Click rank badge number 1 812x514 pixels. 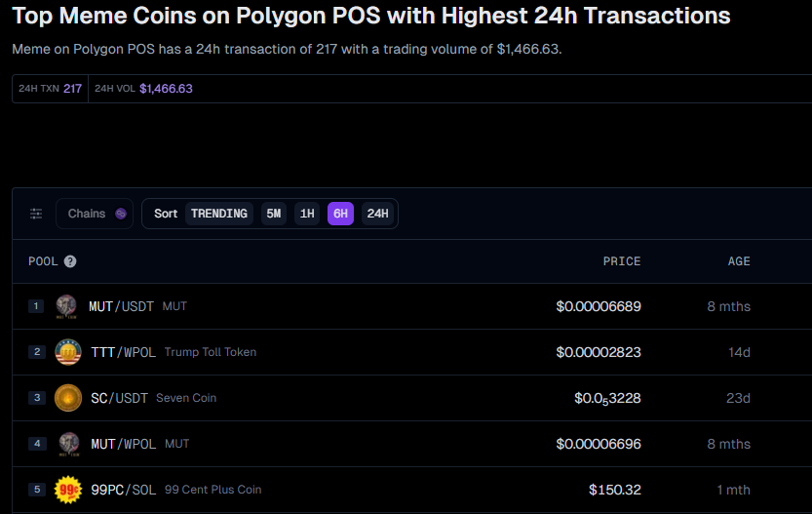click(36, 306)
